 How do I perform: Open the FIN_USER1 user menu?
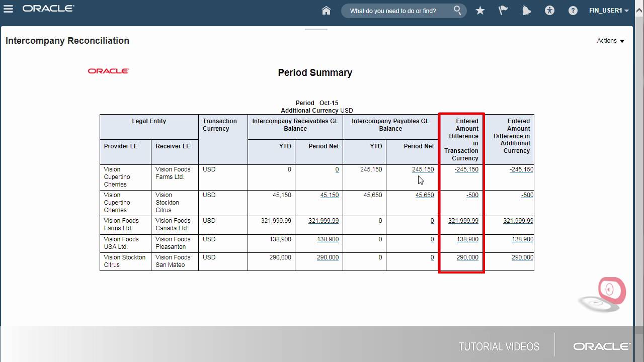(x=609, y=11)
